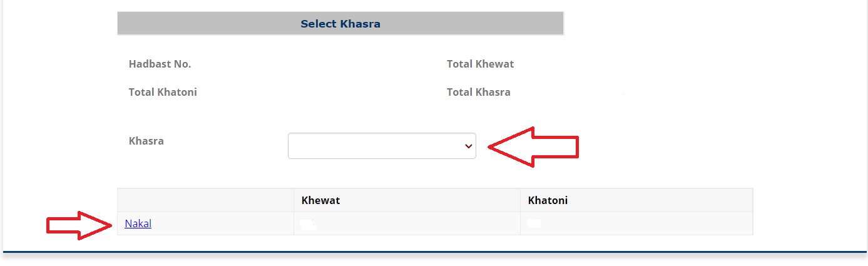Select the Khewat value cell in the Nakal row

click(x=406, y=223)
